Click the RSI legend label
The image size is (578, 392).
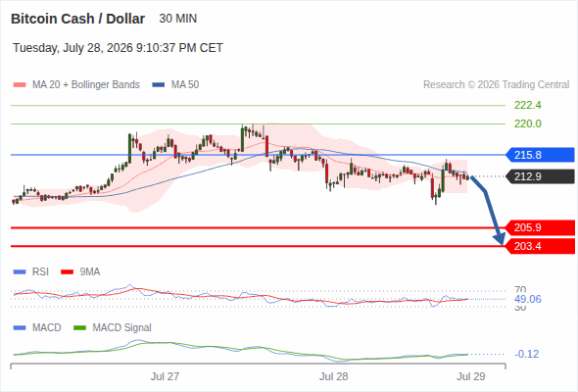pyautogui.click(x=40, y=272)
